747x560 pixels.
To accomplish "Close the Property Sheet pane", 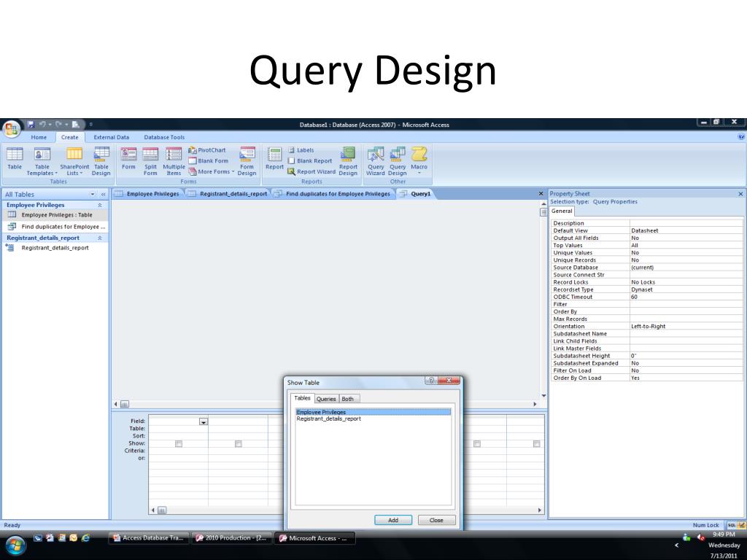I will point(740,194).
